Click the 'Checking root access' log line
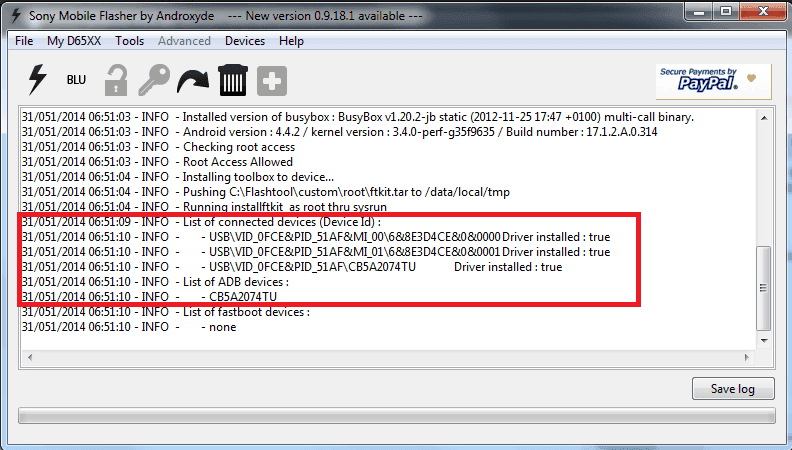The height and width of the screenshot is (450, 792). (x=158, y=147)
